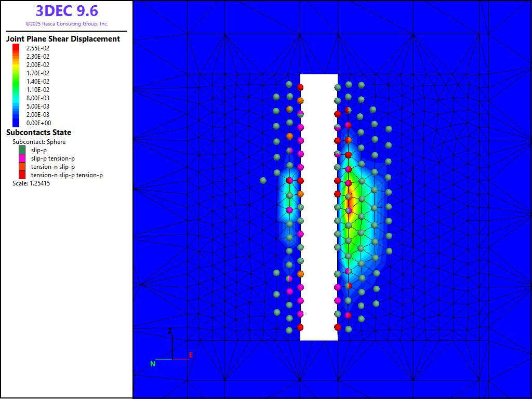The image size is (532, 399).
Task: Click the Itasca Consulting Group copyright line
Action: 66,24
